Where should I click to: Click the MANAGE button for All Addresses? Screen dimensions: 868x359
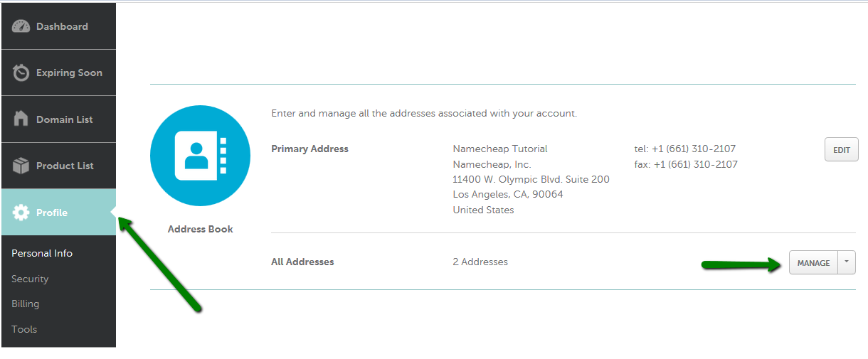point(813,262)
